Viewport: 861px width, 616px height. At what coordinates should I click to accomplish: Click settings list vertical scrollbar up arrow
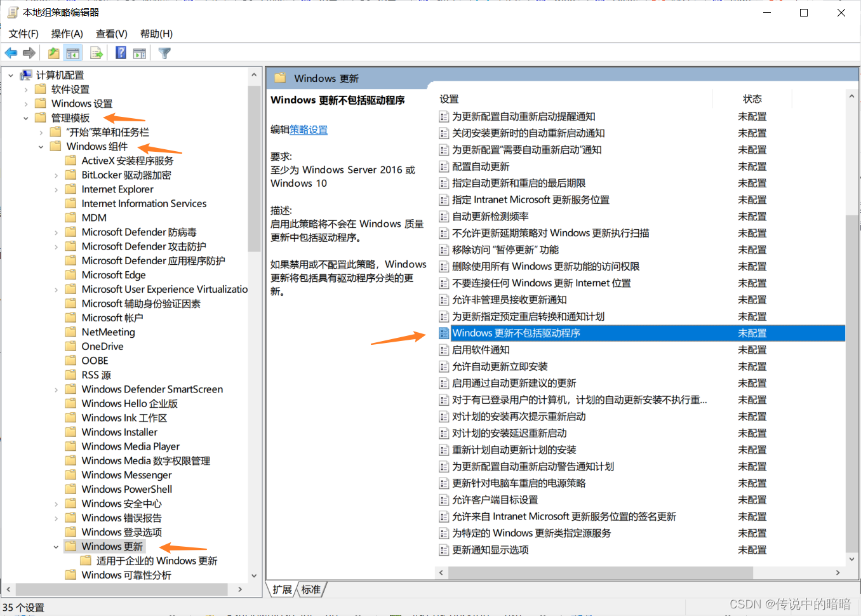851,97
